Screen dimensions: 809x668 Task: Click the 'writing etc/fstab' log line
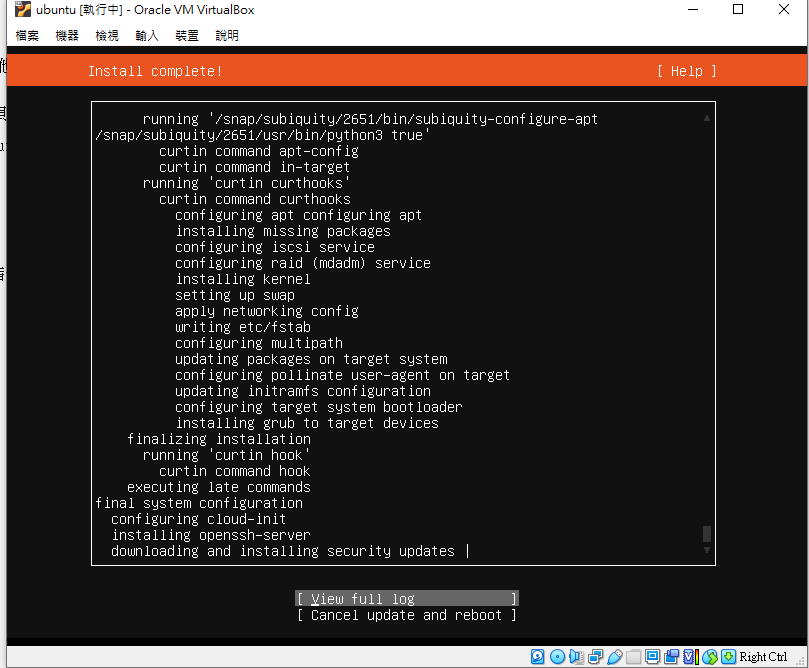[243, 327]
